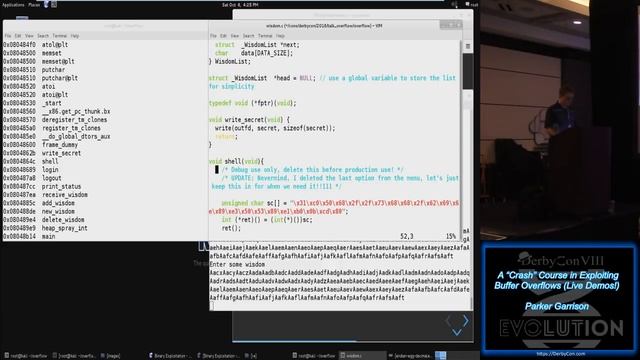Open Edit menu in the left terminal window
640x360 pixels.
(x=18, y=36)
